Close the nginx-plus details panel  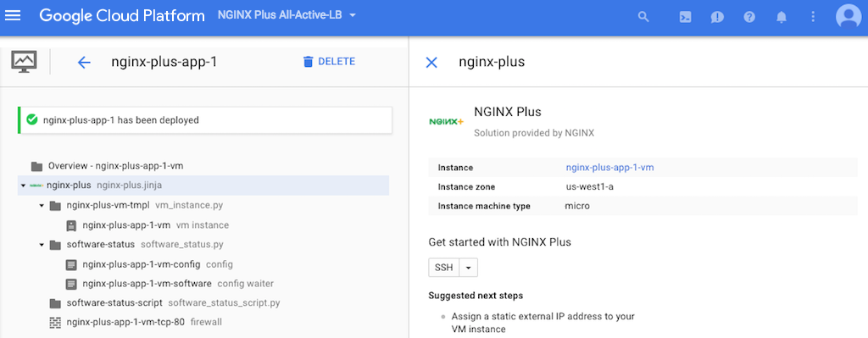[x=431, y=63]
